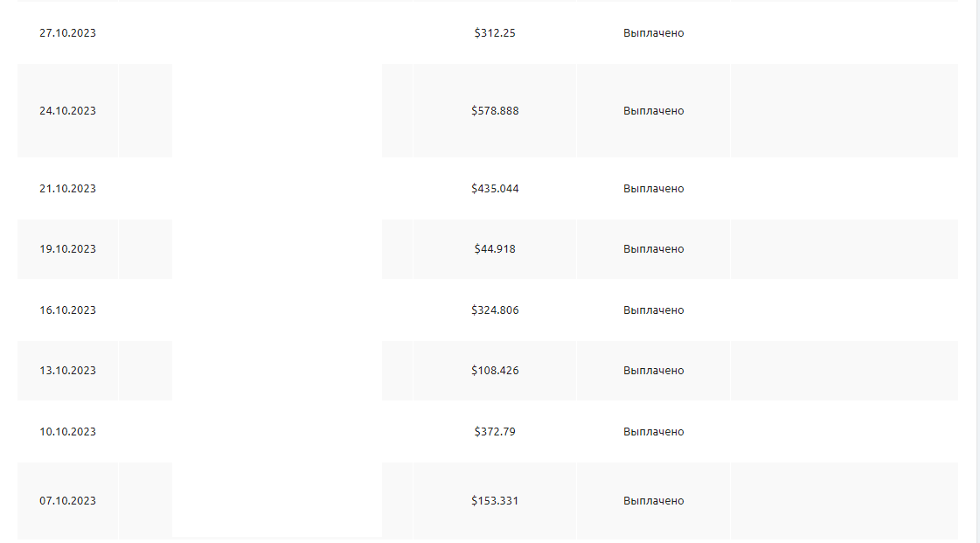Click the 21.10.2023 date entry
Image resolution: width=980 pixels, height=543 pixels.
click(x=67, y=189)
